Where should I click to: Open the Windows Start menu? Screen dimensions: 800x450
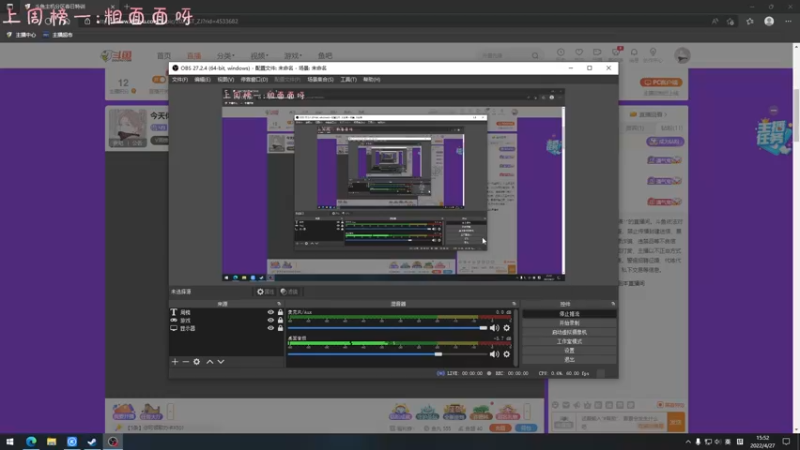point(10,442)
